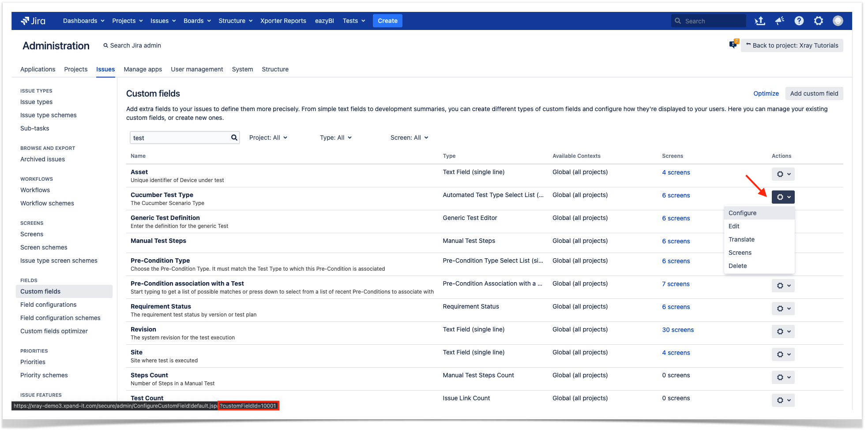Image resolution: width=868 pixels, height=432 pixels.
Task: Expand the Tests dropdown
Action: (x=354, y=21)
